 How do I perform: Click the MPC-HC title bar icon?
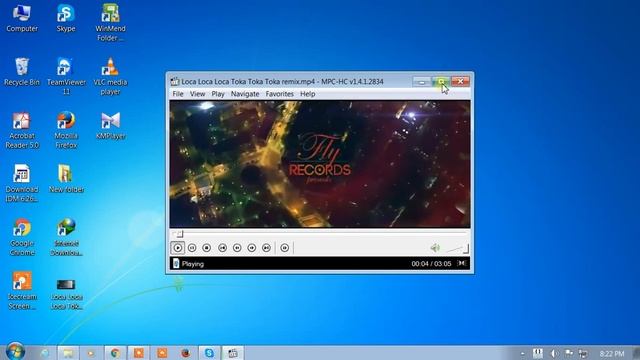175,81
